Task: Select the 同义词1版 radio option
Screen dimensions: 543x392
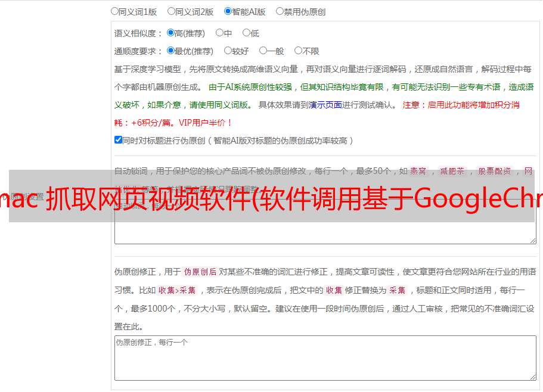Action: (x=114, y=11)
